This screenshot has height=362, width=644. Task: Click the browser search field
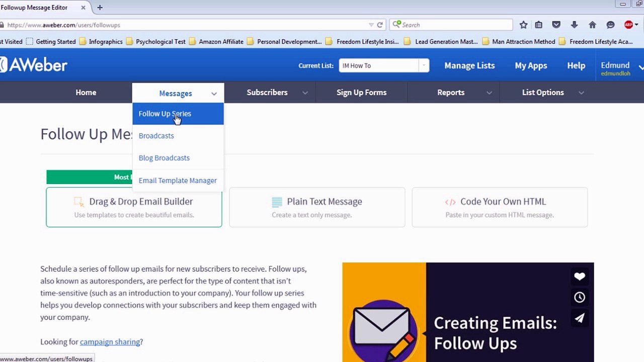click(451, 25)
